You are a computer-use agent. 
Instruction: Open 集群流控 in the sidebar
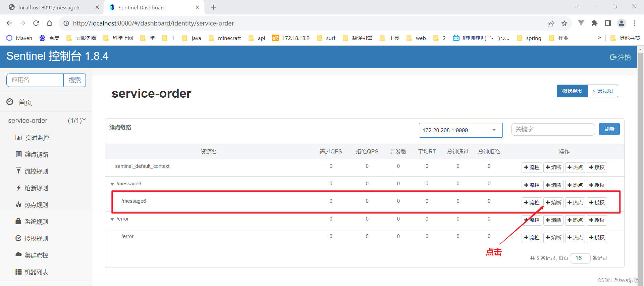32,255
